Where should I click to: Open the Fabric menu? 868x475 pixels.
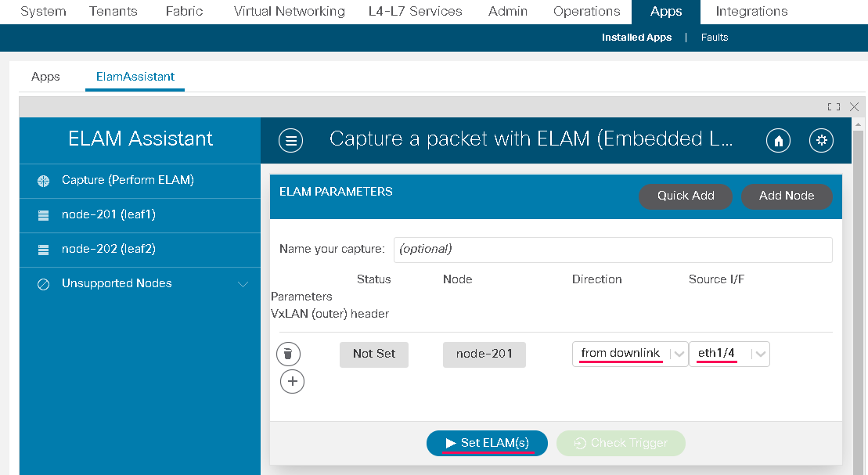point(185,12)
